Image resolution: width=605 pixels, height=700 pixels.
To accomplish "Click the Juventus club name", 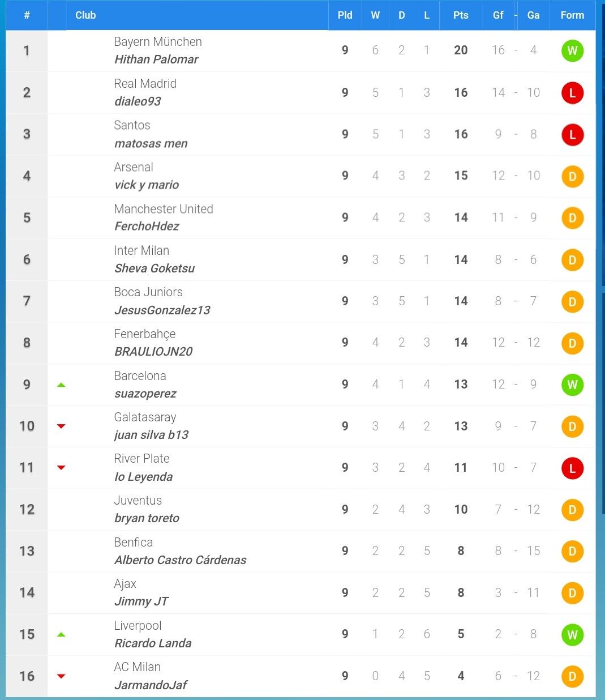I will coord(138,501).
